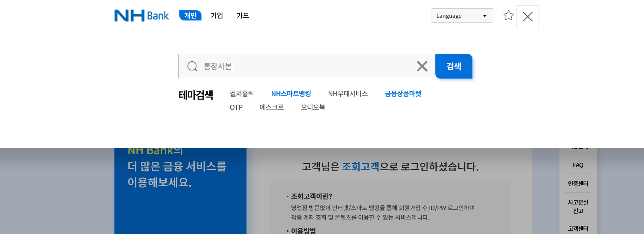Focus the search field containing 통장사본

click(x=307, y=66)
